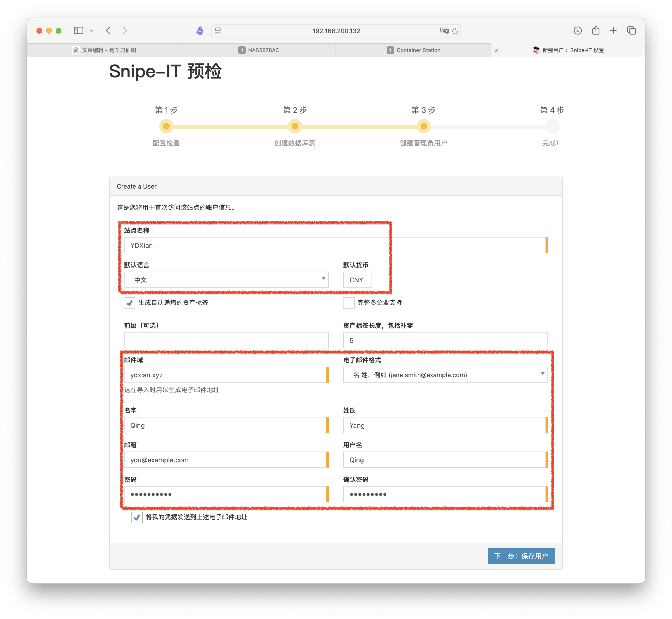Viewport: 672px width, 619px height.
Task: Open a new tab with plus icon
Action: [613, 30]
